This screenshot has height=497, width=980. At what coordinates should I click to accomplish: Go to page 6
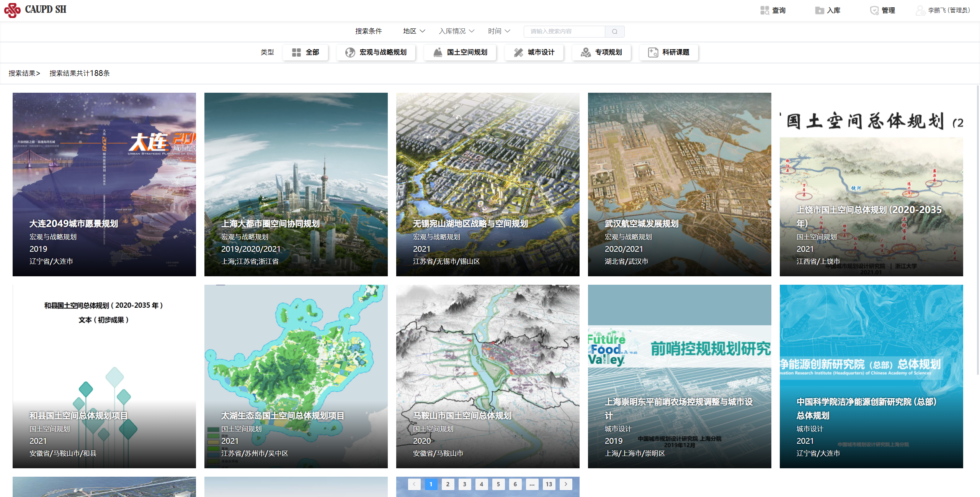[515, 484]
